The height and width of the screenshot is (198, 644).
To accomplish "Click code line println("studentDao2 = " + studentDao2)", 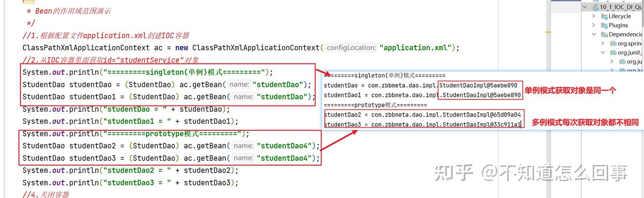I will [x=131, y=170].
